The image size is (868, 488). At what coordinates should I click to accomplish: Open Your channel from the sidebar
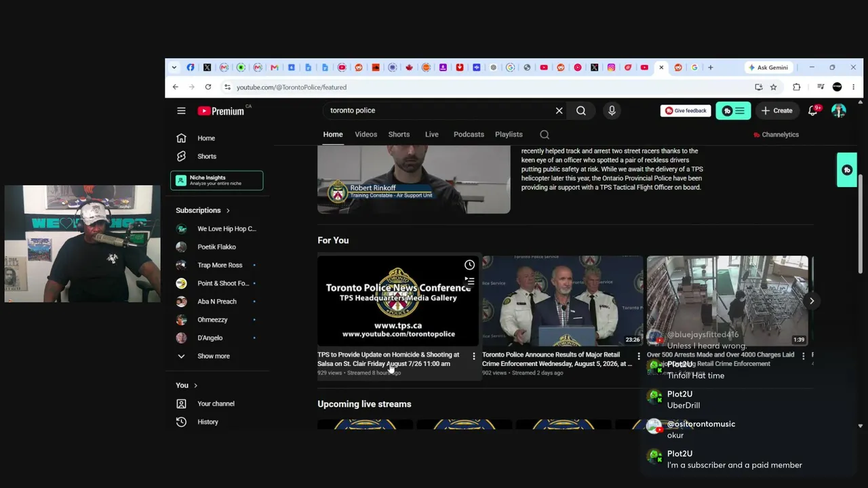pyautogui.click(x=217, y=404)
